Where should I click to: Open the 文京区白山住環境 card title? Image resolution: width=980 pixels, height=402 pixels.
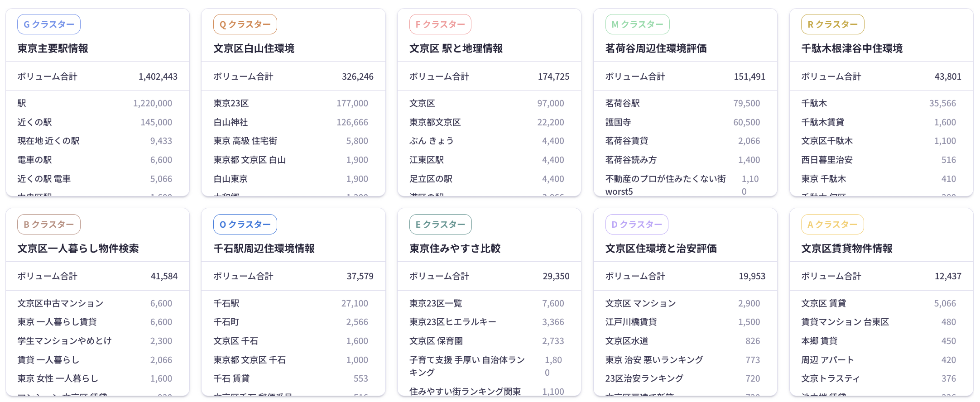(x=254, y=48)
